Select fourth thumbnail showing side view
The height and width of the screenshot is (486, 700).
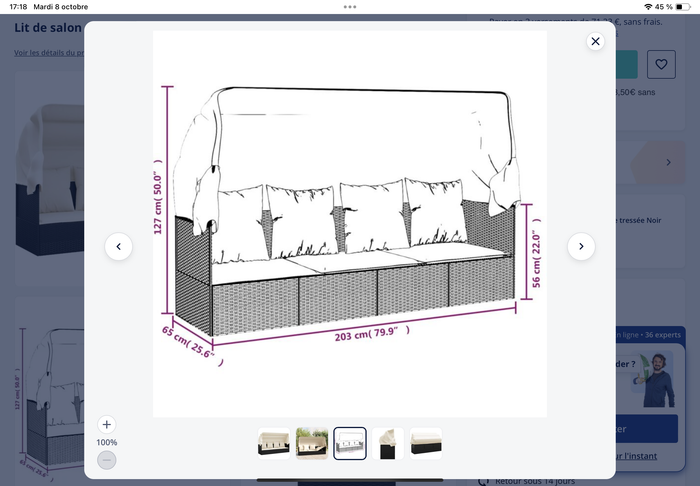pos(388,443)
